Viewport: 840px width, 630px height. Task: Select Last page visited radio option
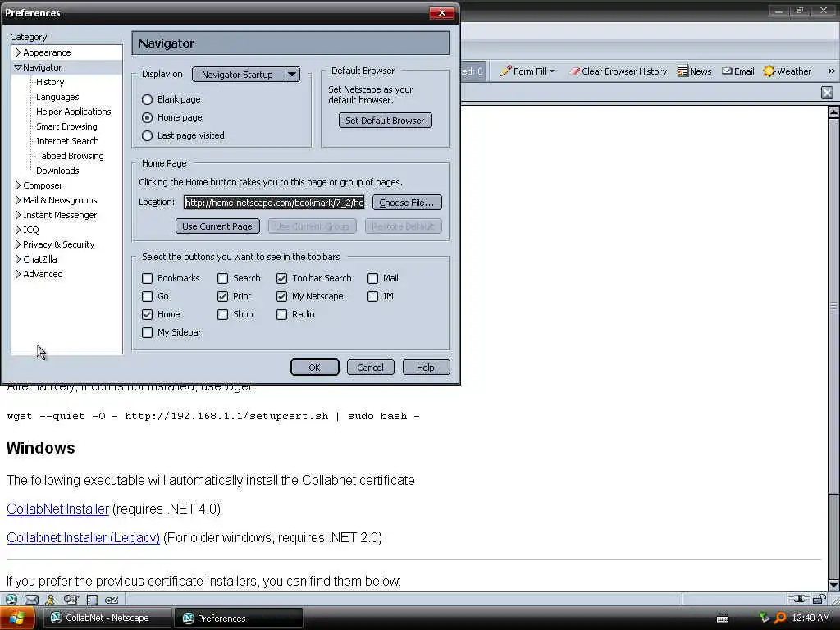tap(148, 135)
